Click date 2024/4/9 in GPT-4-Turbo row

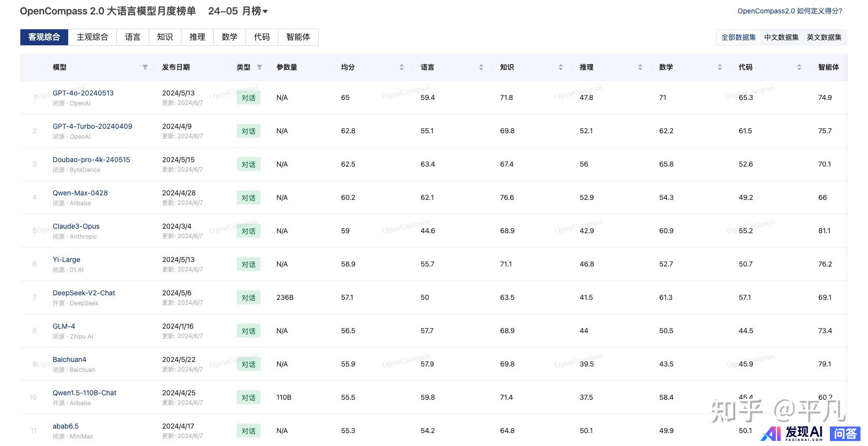point(176,126)
